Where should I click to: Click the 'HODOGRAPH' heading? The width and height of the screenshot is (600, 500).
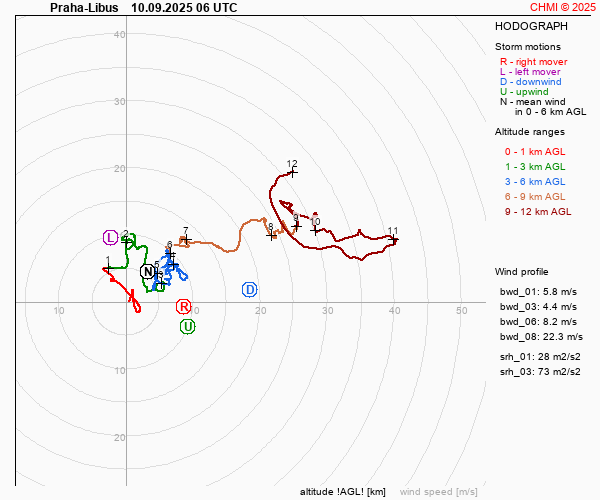531,26
